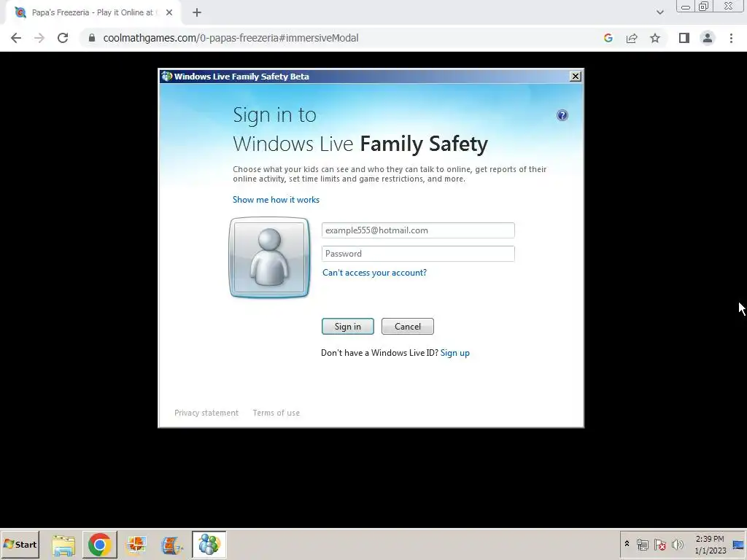Click the Family Safety title bar icon
The width and height of the screenshot is (747, 560).
click(166, 76)
